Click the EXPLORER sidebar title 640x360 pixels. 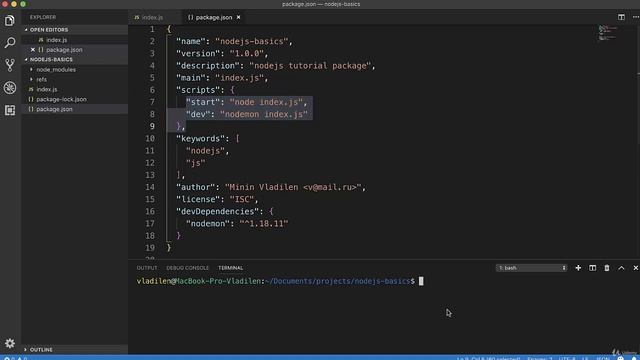[x=43, y=17]
